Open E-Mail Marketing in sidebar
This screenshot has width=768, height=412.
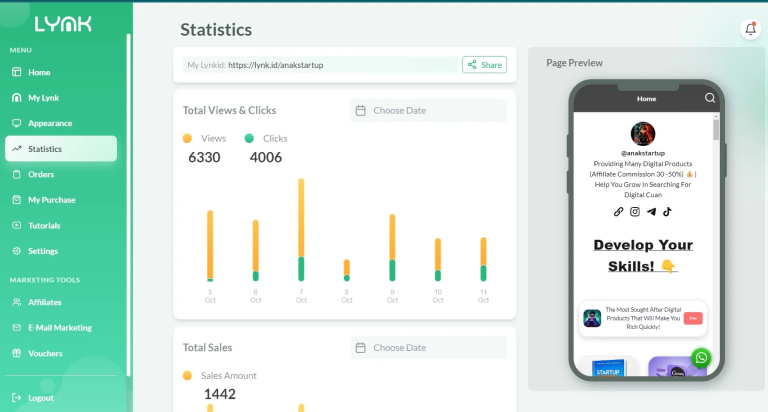coord(59,327)
